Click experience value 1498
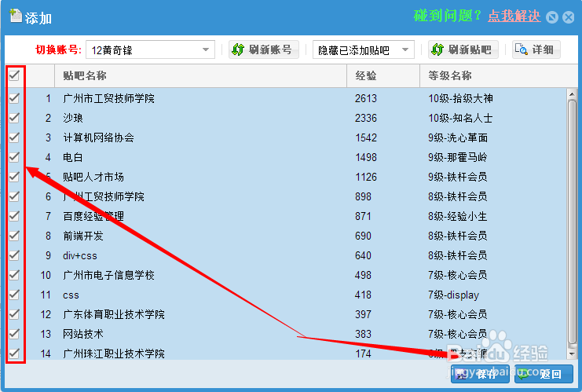The width and height of the screenshot is (582, 392). pyautogui.click(x=366, y=157)
